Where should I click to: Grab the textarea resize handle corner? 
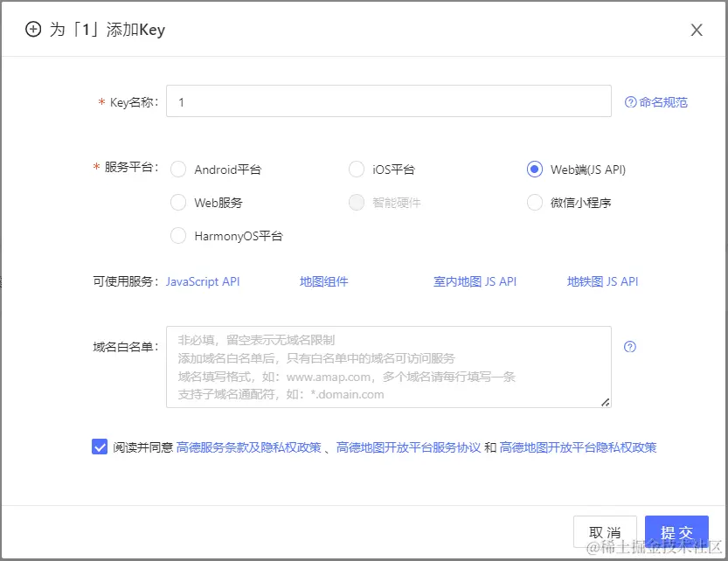(606, 402)
